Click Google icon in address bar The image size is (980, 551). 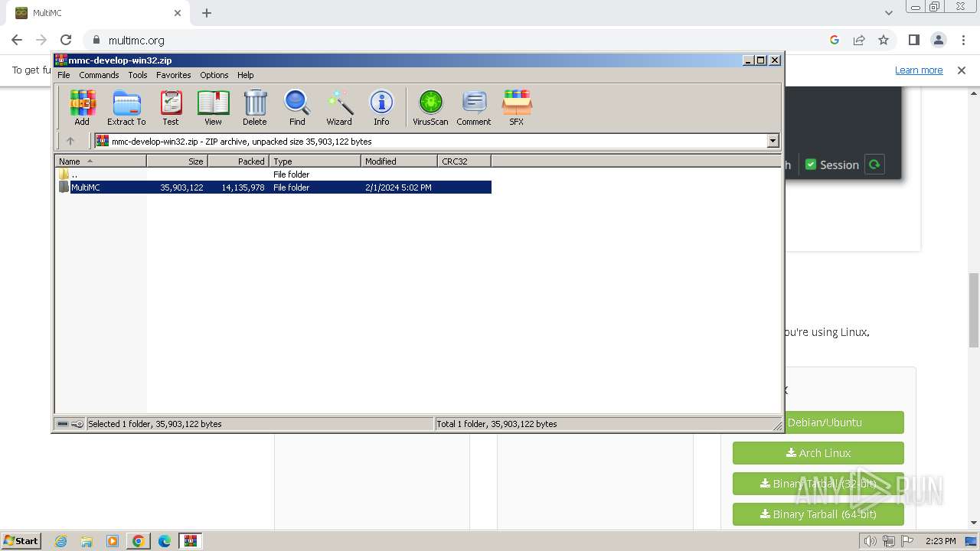(x=835, y=40)
